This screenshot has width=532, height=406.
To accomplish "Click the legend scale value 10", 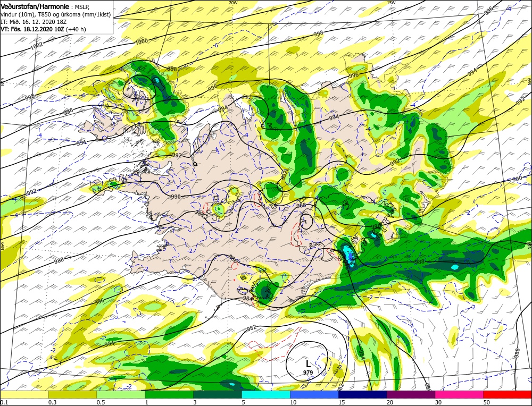I will tap(293, 402).
